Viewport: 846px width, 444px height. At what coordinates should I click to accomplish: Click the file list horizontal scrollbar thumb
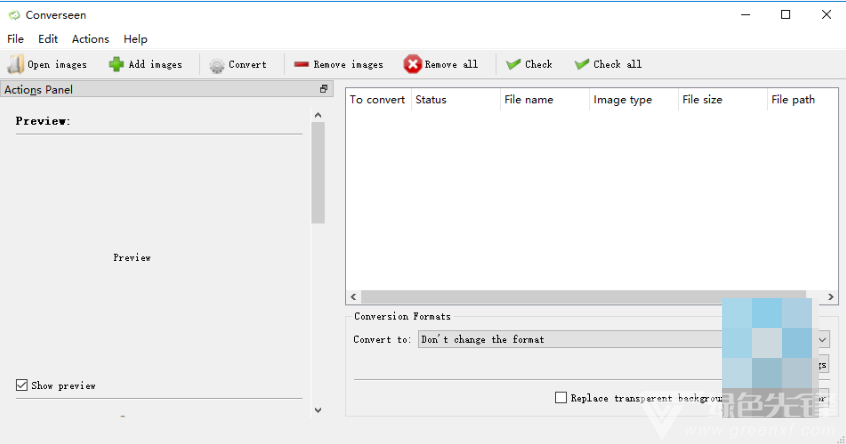tap(583, 297)
